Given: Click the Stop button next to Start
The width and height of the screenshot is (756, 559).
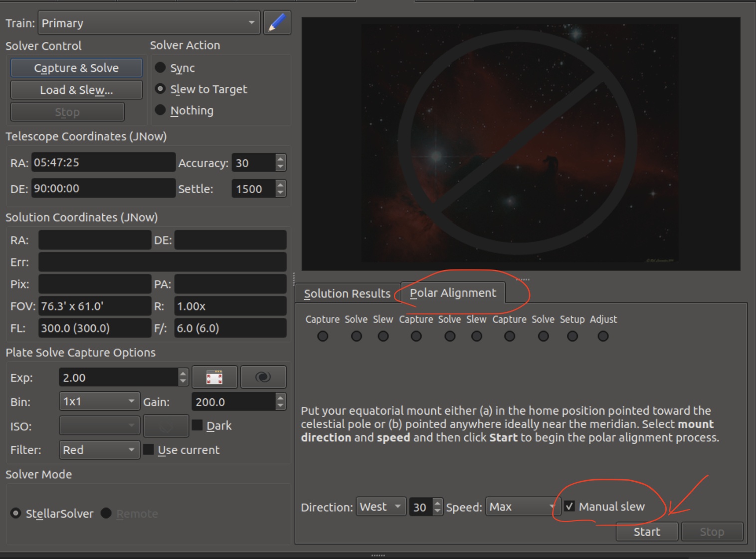Looking at the screenshot, I should point(712,532).
